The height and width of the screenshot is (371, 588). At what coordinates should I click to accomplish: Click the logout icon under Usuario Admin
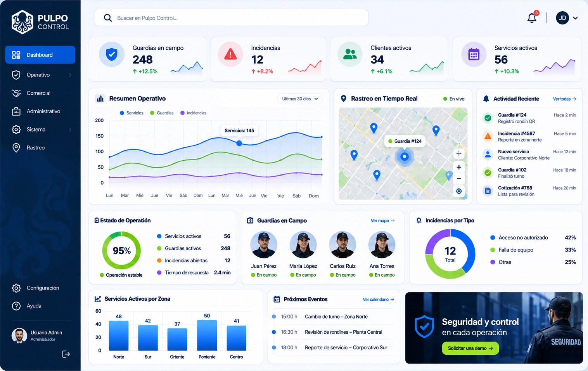click(x=66, y=354)
